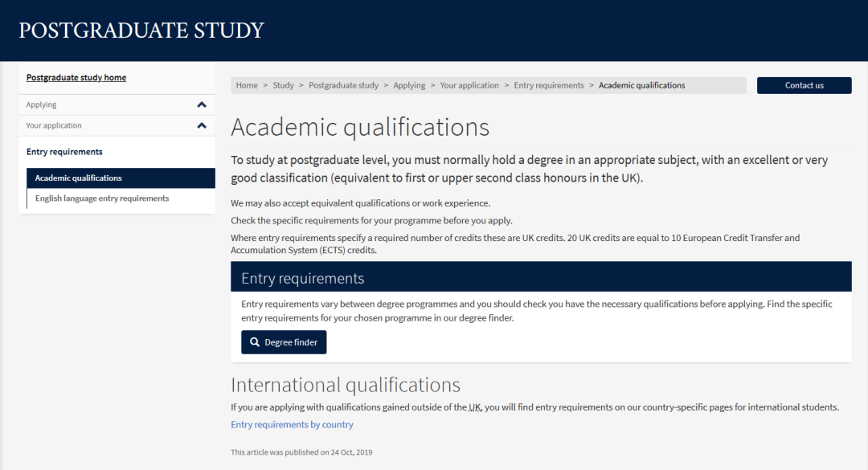Go to Home in breadcrumb
Viewport: 868px width, 470px height.
pyautogui.click(x=247, y=85)
